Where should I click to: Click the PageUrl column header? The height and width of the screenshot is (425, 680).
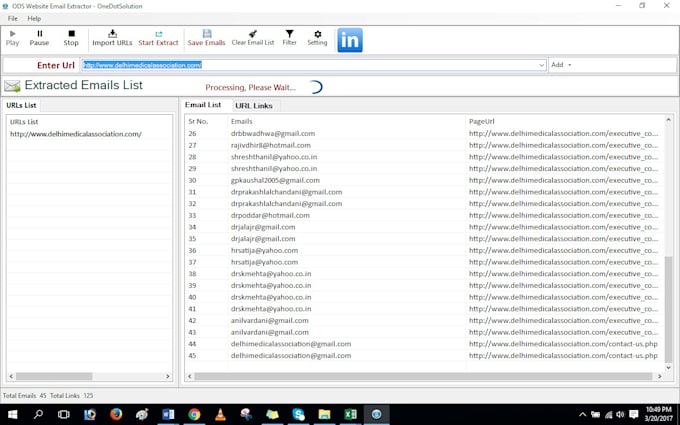[x=481, y=121]
